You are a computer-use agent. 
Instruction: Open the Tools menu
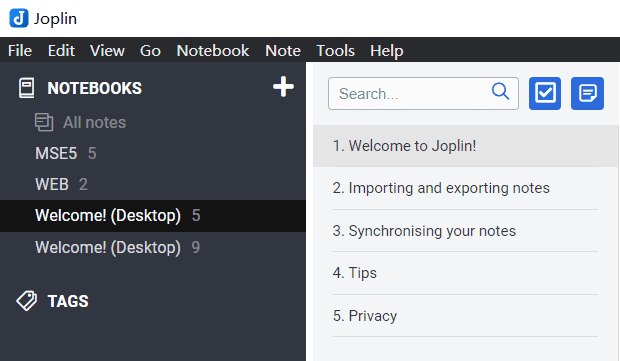(335, 51)
